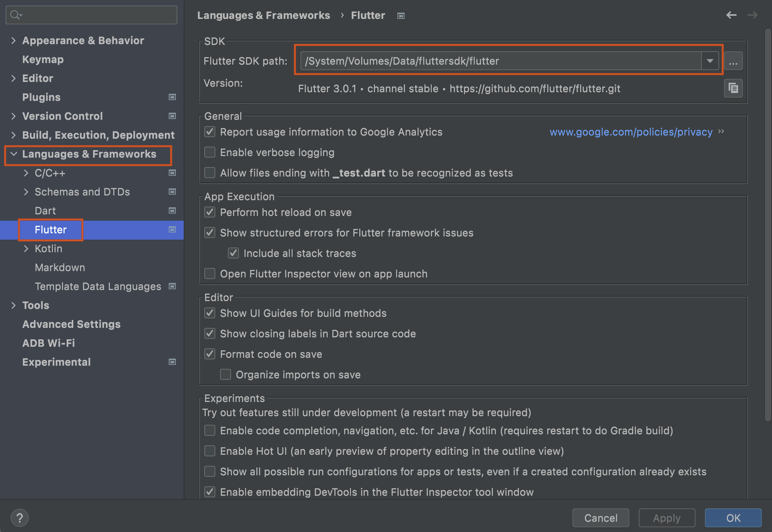Screen dimensions: 772x532
Task: Click the project-level icon next to Flutter breadcrumb
Action: [401, 16]
